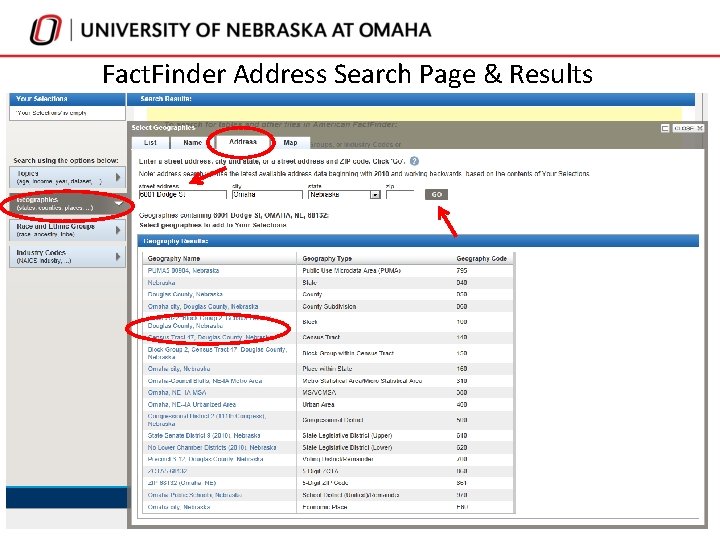Select Omaha city, Douglas County, Nebraska link

click(x=203, y=306)
